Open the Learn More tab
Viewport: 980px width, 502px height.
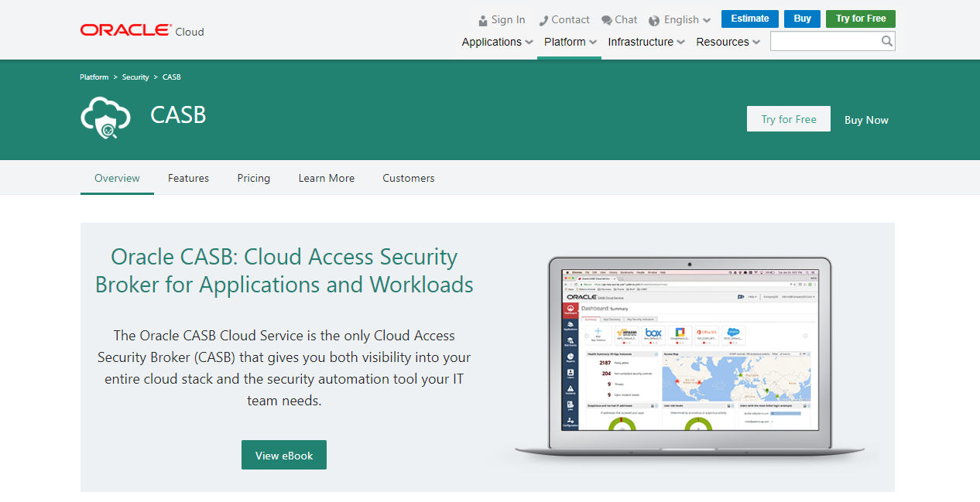[x=327, y=178]
